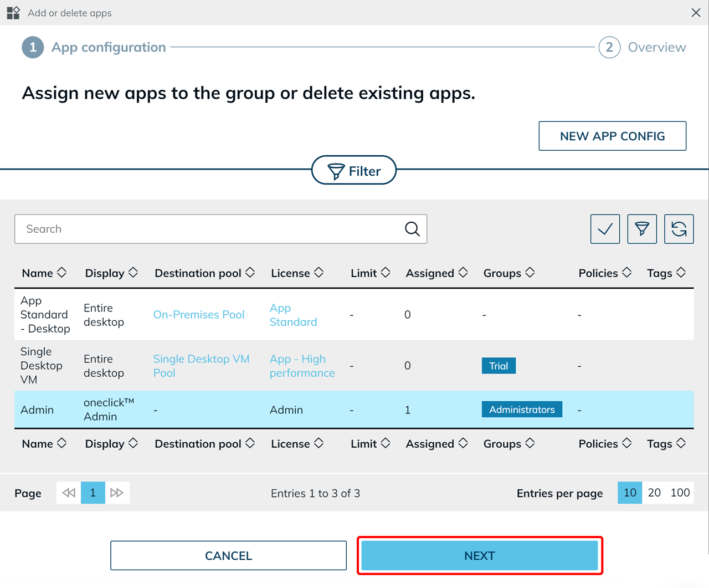Screen dimensions: 709x588
Task: Select the Single Desktop VM row name
Action: click(41, 365)
